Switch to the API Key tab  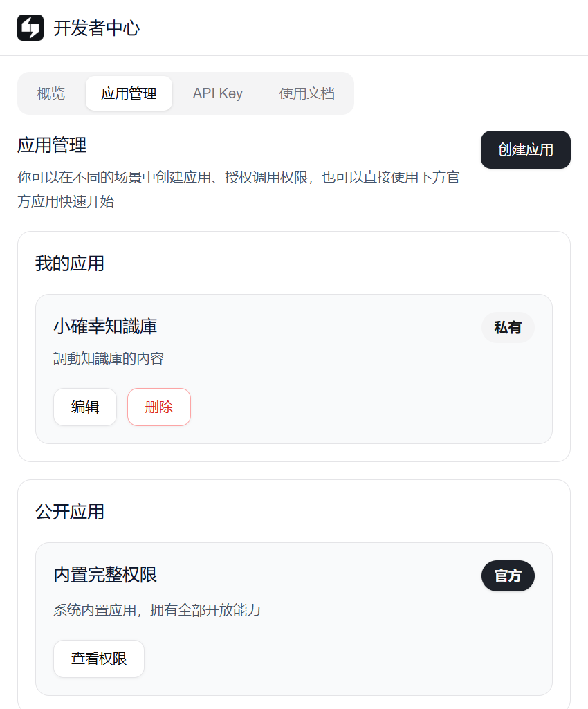coord(217,93)
